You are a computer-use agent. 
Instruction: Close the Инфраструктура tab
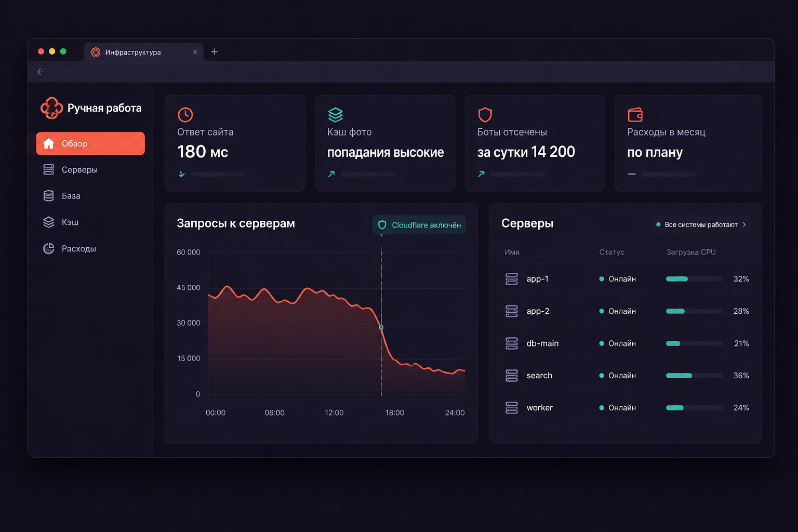click(x=195, y=52)
